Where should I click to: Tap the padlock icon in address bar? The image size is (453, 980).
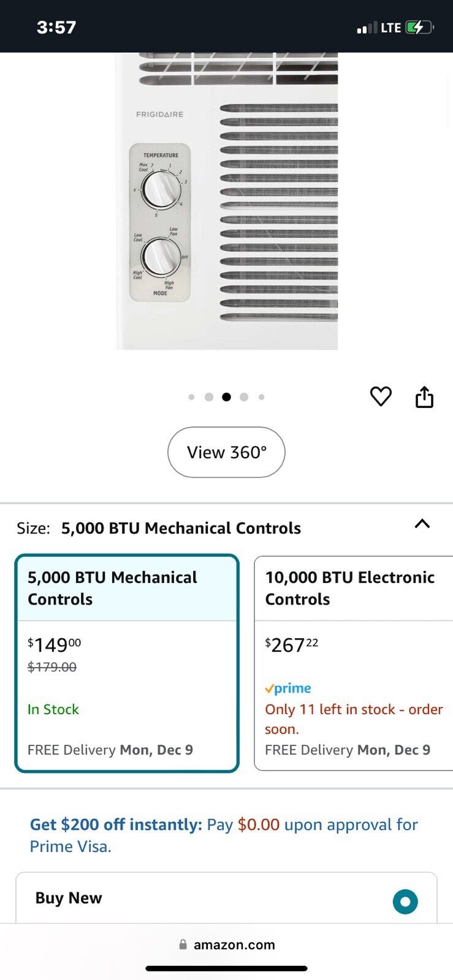183,944
